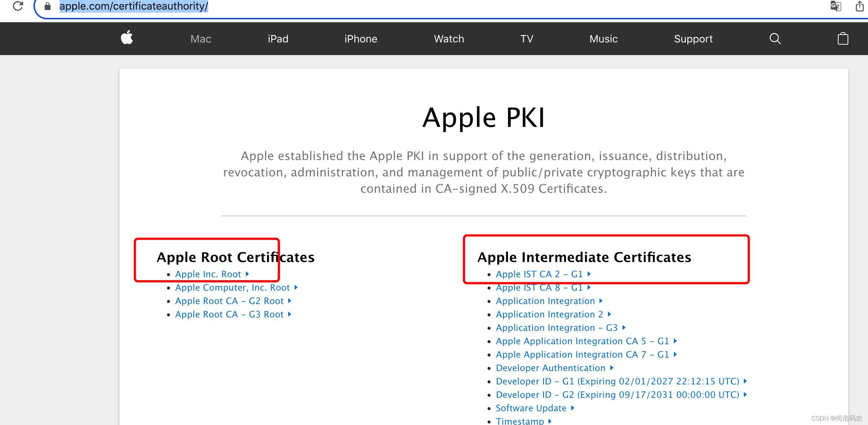Open the search icon in Apple navigation
The image size is (868, 425).
point(775,38)
